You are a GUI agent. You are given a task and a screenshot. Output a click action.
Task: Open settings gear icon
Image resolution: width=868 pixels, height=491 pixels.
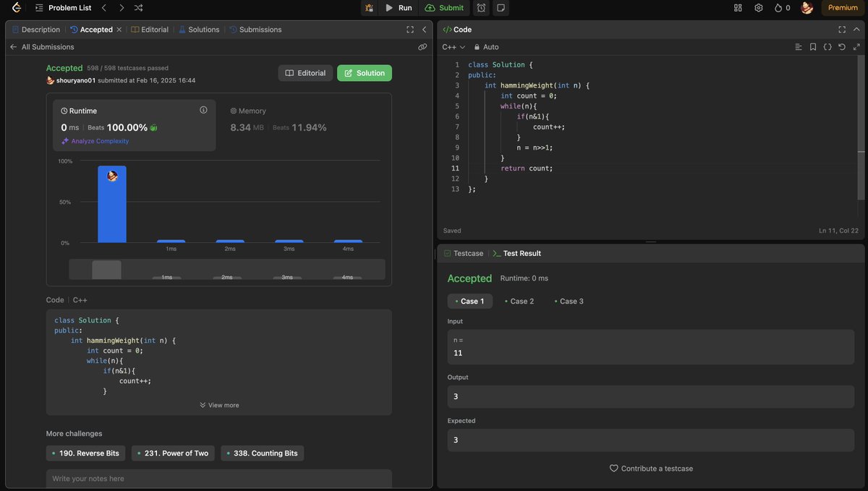click(x=758, y=8)
